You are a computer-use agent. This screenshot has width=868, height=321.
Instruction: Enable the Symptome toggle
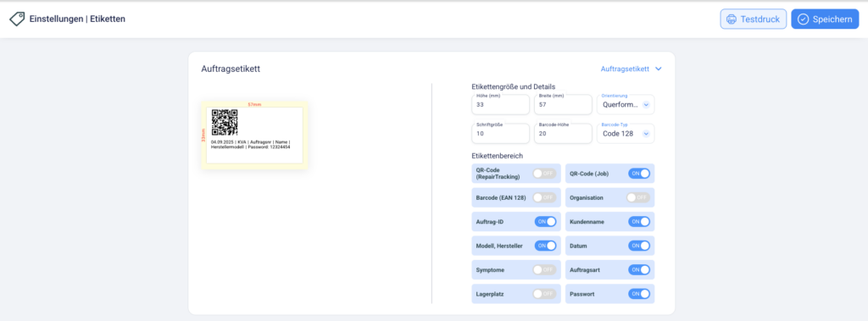pos(545,269)
